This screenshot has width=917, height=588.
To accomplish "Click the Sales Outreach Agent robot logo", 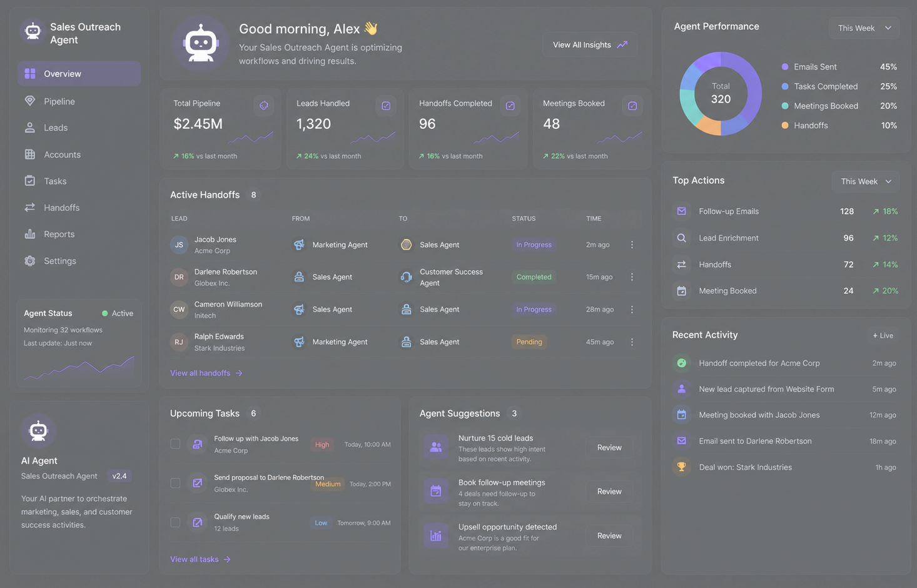I will pyautogui.click(x=33, y=31).
